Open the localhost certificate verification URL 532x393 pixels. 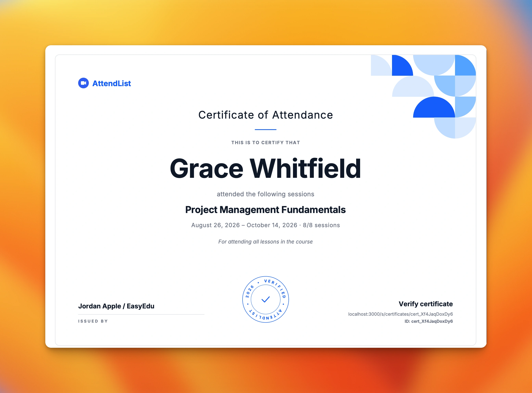coord(400,314)
